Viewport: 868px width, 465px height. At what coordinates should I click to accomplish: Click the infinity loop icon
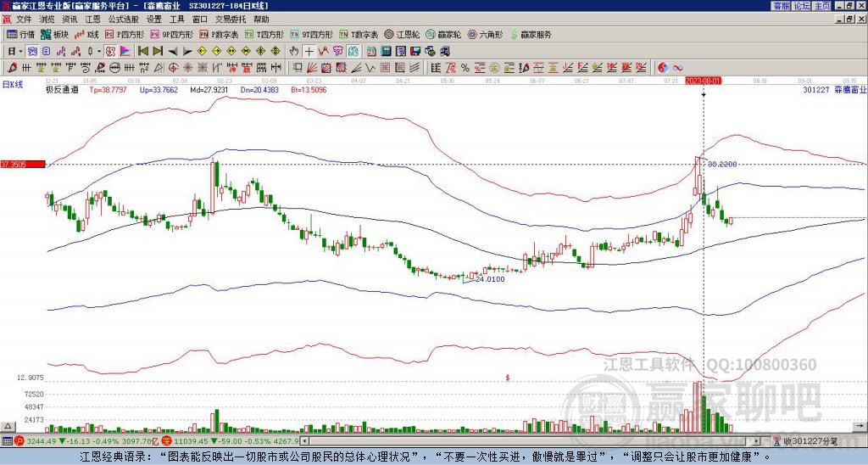[677, 68]
